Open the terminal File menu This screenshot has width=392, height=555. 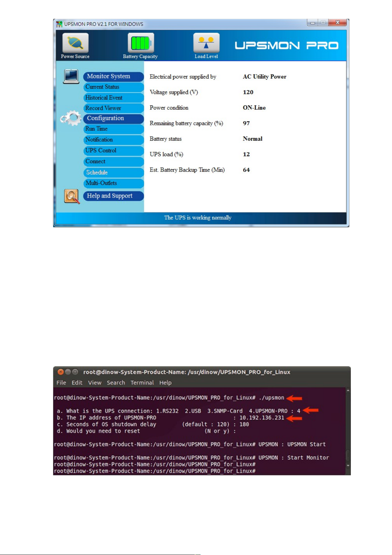61,383
